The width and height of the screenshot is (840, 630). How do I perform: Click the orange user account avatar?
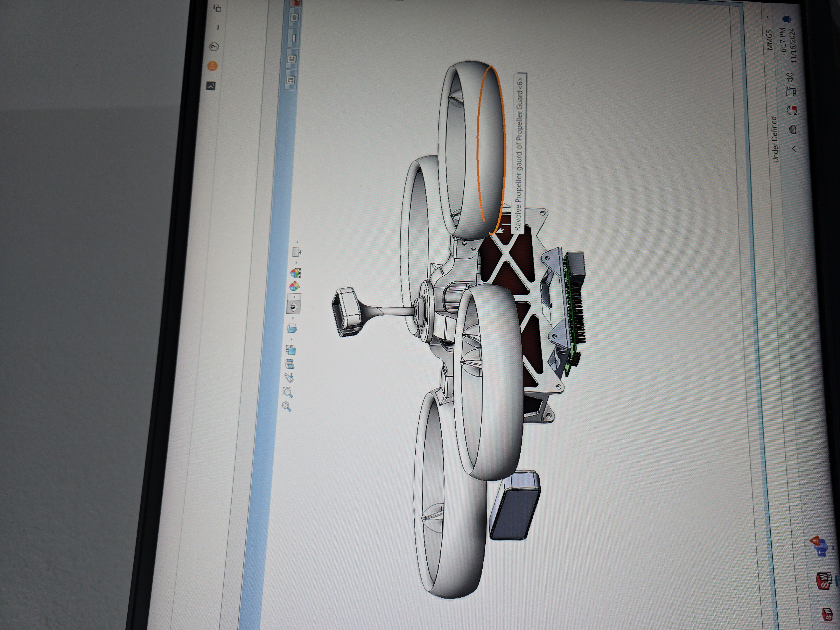pyautogui.click(x=213, y=66)
